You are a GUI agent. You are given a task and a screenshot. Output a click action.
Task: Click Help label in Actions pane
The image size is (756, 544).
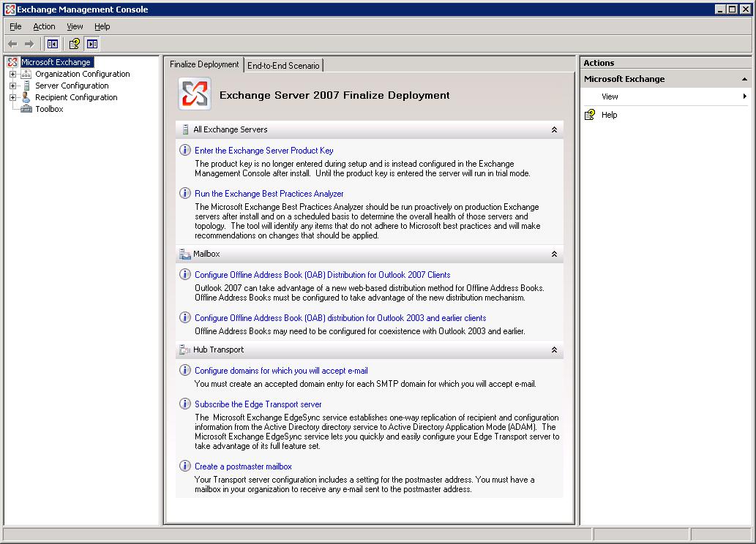pos(610,115)
